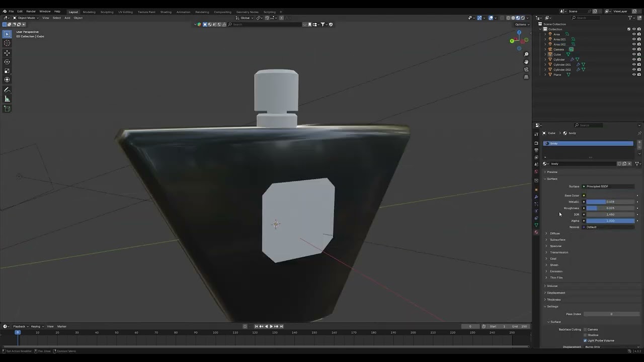Open the File menu

[11, 11]
